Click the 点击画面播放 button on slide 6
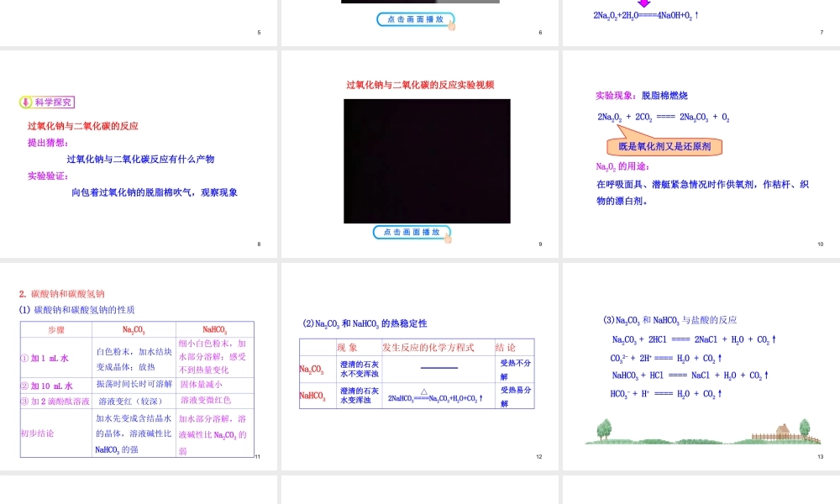This screenshot has width=840, height=504. click(415, 19)
